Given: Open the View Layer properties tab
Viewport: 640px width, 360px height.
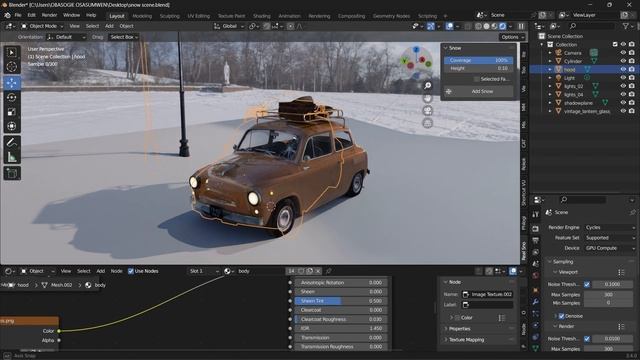Looking at the screenshot, I should coord(536,252).
